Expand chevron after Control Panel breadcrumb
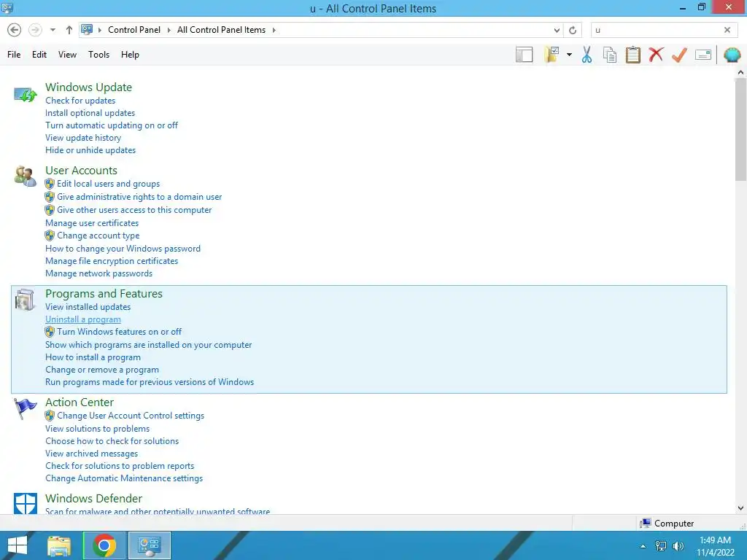 pos(169,30)
